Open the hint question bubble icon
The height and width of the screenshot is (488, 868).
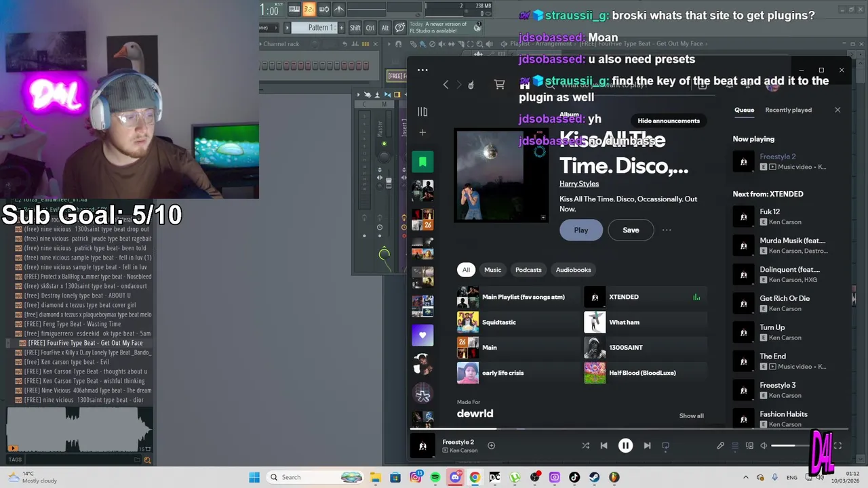click(400, 28)
